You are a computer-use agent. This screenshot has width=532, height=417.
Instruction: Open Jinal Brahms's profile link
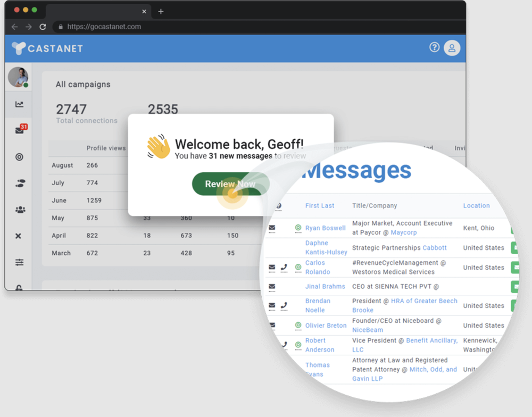coord(325,286)
